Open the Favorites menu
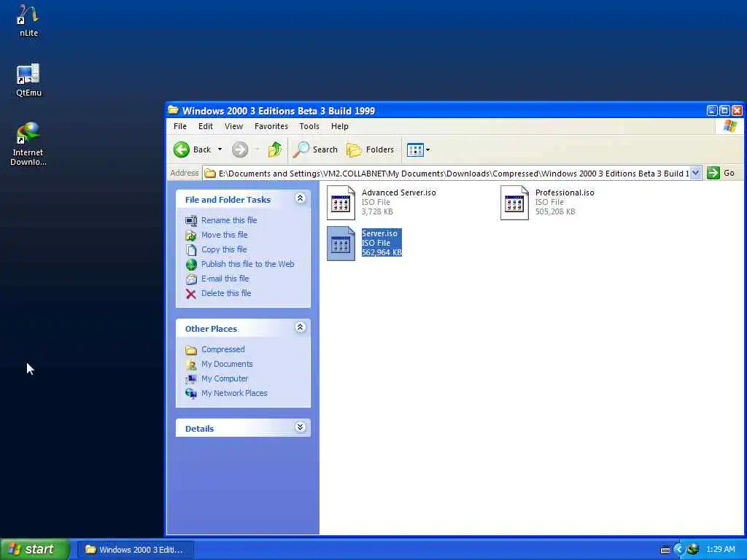 pyautogui.click(x=271, y=126)
